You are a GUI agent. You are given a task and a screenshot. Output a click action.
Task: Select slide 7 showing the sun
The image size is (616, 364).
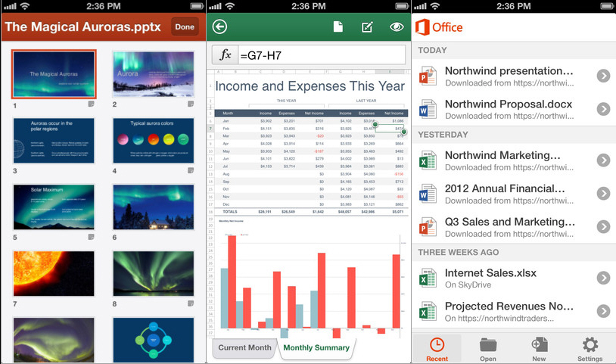pyautogui.click(x=54, y=273)
